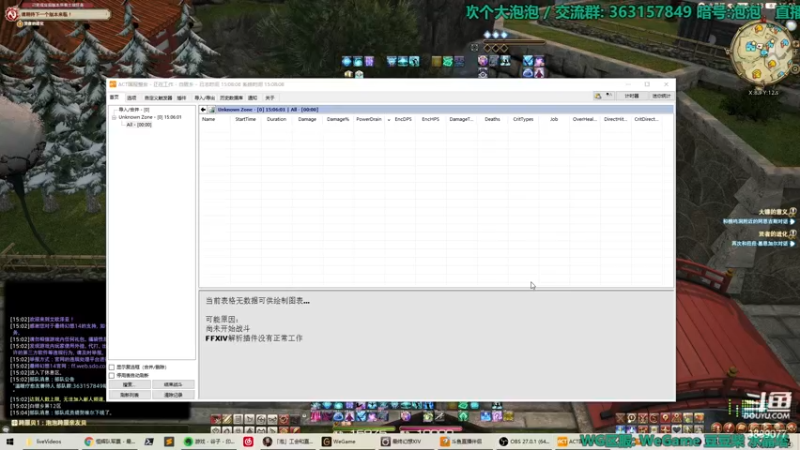Sort by the EncDPS column header
Viewport: 800px width, 450px height.
[x=403, y=119]
